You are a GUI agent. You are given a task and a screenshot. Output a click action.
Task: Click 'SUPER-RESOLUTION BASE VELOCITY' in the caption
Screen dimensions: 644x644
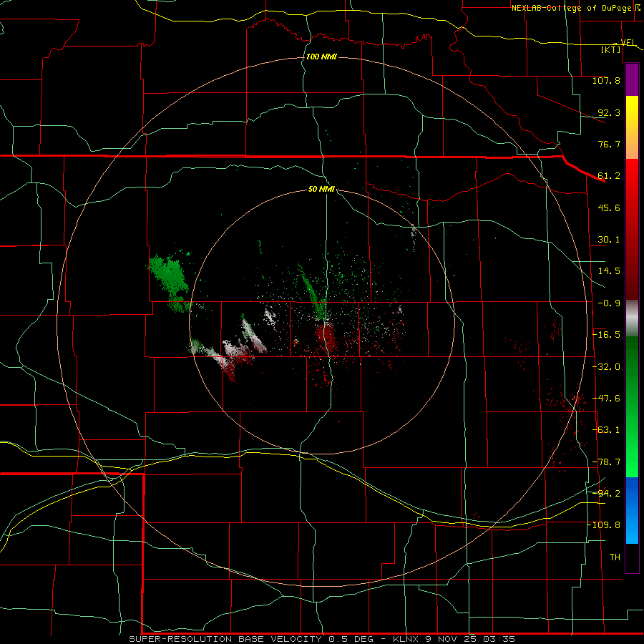tap(225, 639)
